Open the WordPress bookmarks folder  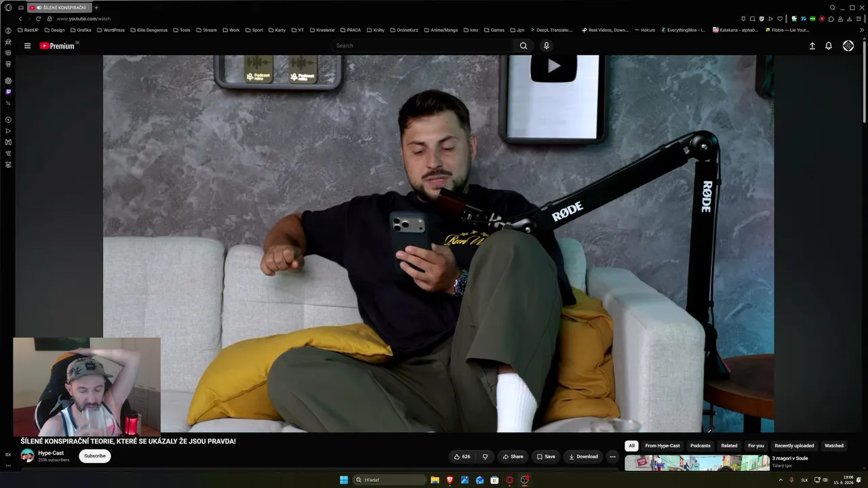(x=111, y=30)
